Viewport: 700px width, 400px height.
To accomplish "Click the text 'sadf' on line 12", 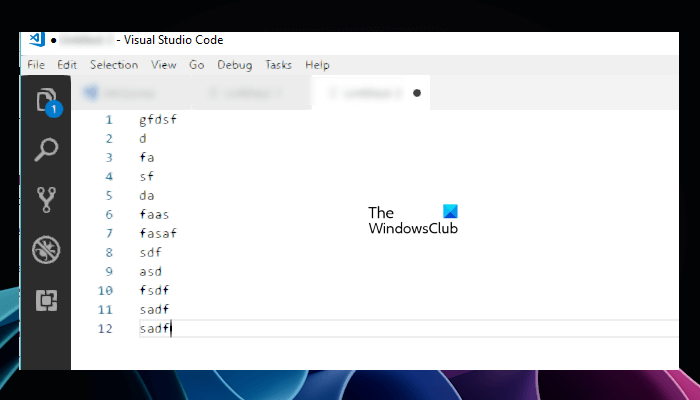I will (154, 329).
